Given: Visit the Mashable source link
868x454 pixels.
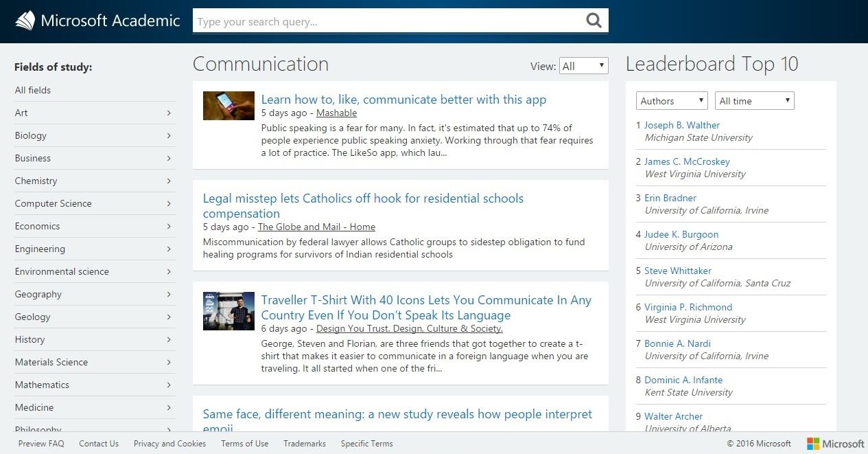Looking at the screenshot, I should pos(336,113).
